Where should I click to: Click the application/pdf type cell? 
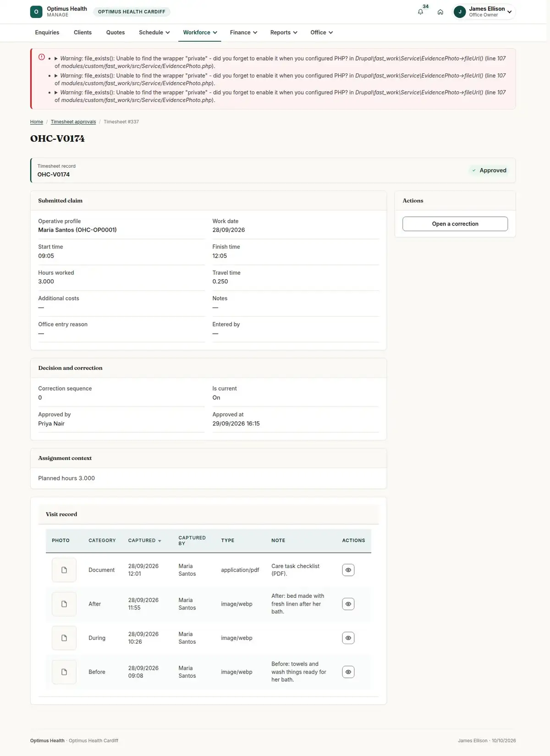(240, 570)
